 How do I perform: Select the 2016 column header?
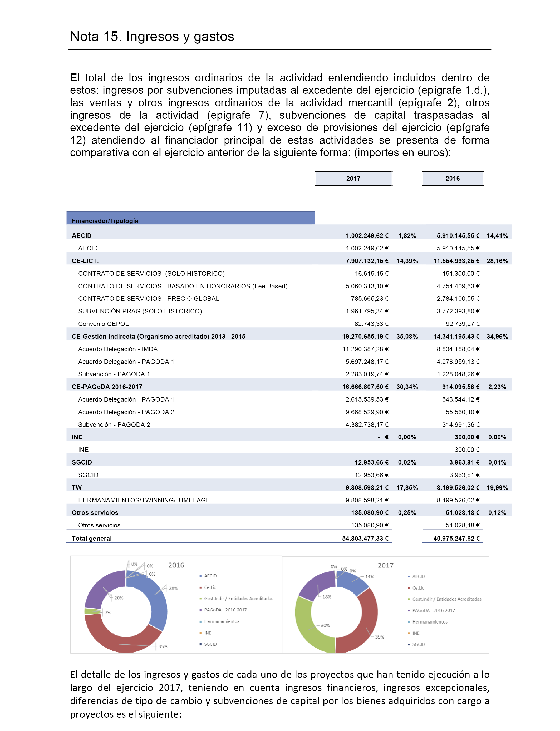click(453, 179)
